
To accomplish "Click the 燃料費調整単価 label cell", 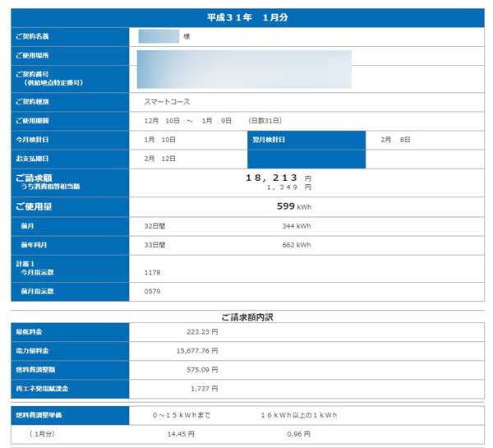I will (x=70, y=415).
